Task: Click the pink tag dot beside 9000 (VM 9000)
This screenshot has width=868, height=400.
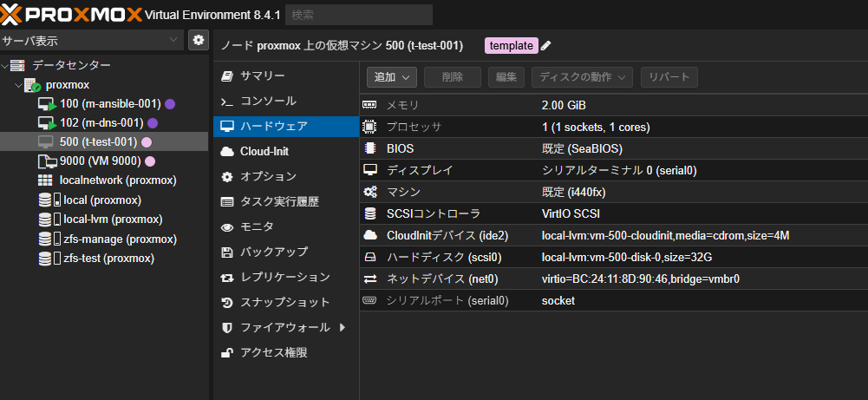Action: coord(149,161)
